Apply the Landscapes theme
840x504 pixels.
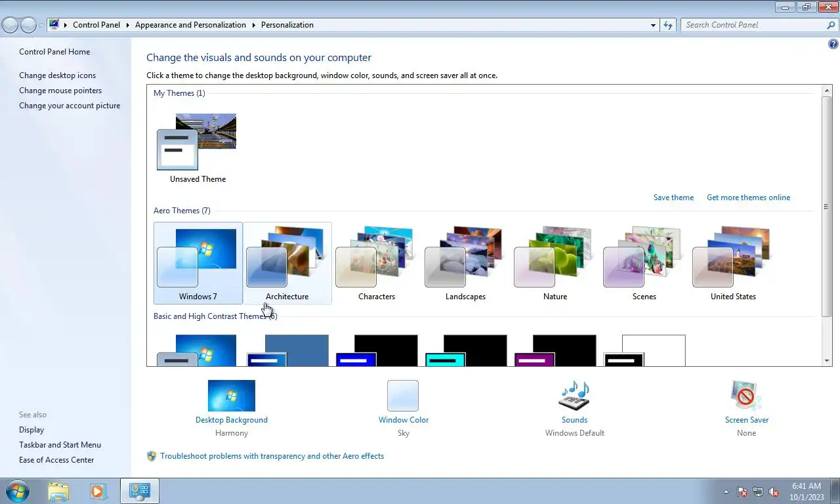[x=466, y=263]
